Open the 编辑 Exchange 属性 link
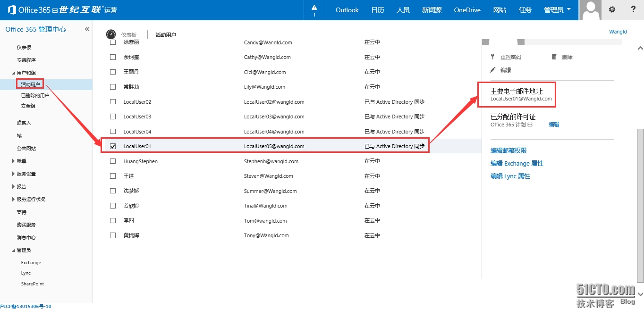The height and width of the screenshot is (317, 644). 517,163
